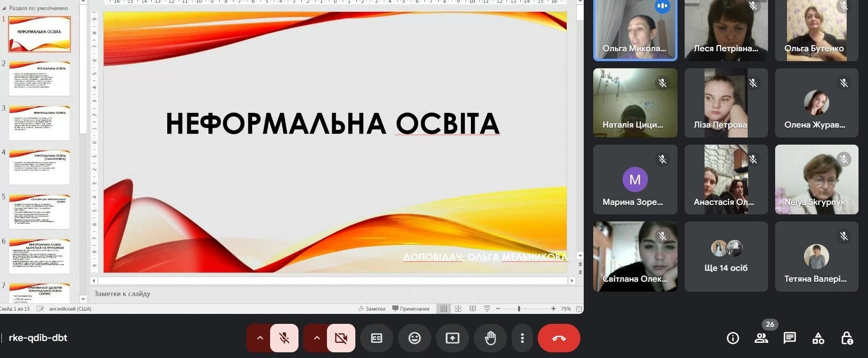This screenshot has width=868, height=358.
Task: Select slide 3 thumbnail in the panel
Action: [x=39, y=123]
